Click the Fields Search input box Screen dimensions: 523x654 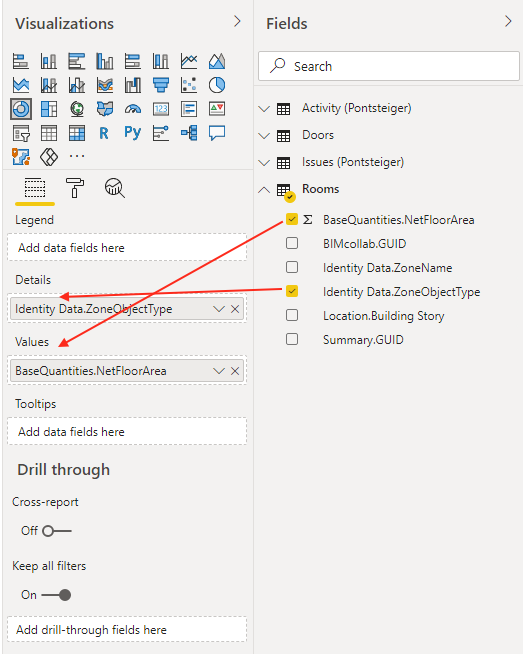click(x=389, y=66)
